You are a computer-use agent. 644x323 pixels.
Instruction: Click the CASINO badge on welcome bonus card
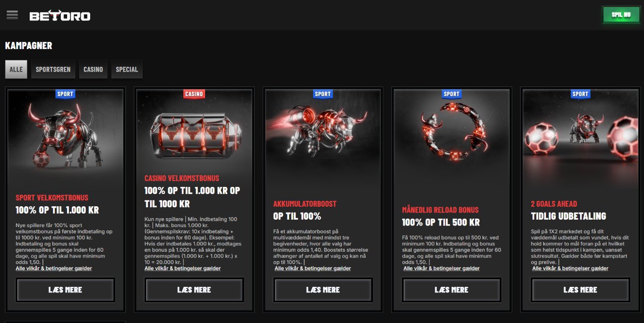[x=194, y=93]
